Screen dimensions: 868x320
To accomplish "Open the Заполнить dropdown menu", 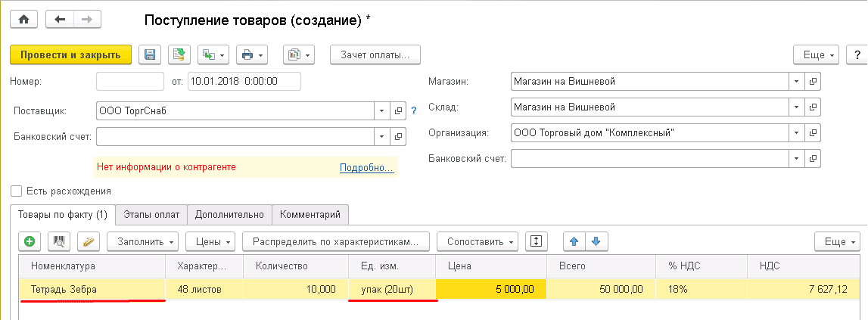I will [x=142, y=241].
